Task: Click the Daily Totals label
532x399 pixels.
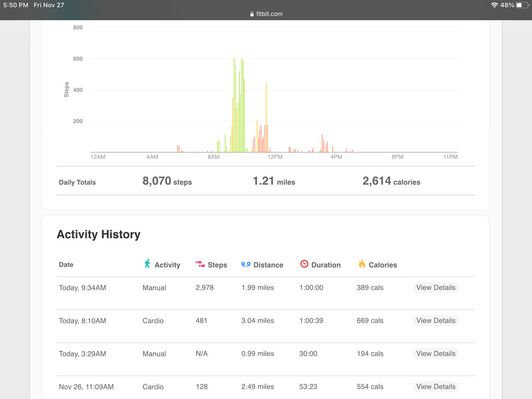Action: click(77, 182)
